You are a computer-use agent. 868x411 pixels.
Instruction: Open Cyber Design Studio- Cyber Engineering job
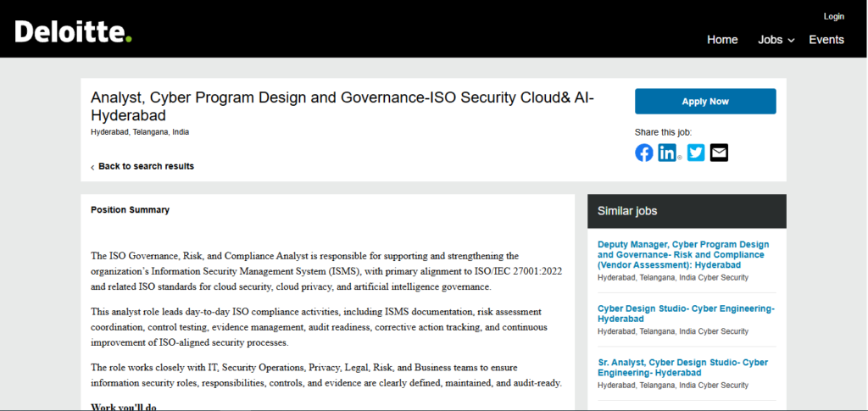point(687,314)
